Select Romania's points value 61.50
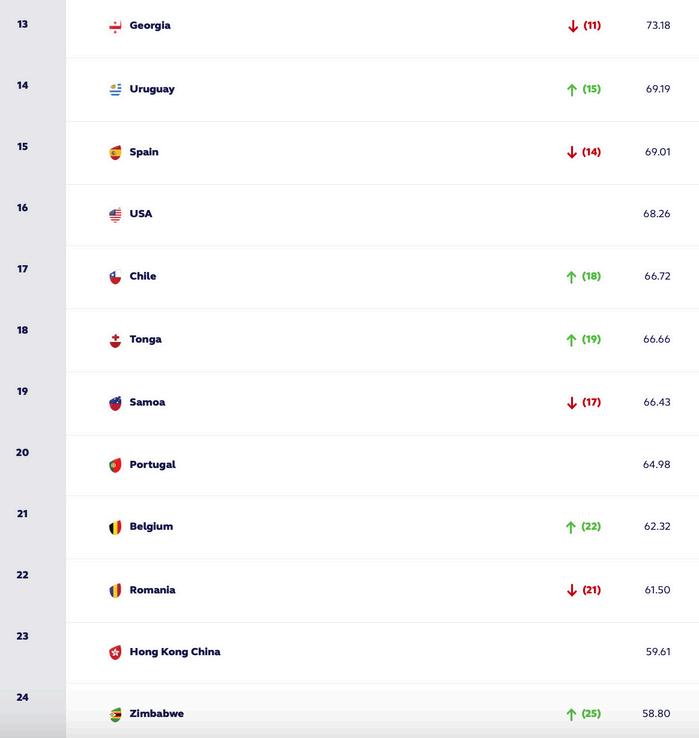The height and width of the screenshot is (738, 699). tap(658, 590)
